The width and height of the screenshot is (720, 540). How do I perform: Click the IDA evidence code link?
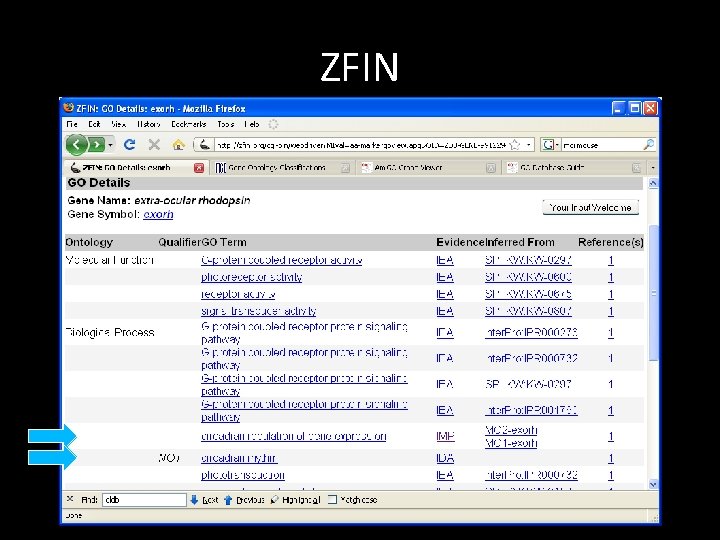pyautogui.click(x=445, y=458)
